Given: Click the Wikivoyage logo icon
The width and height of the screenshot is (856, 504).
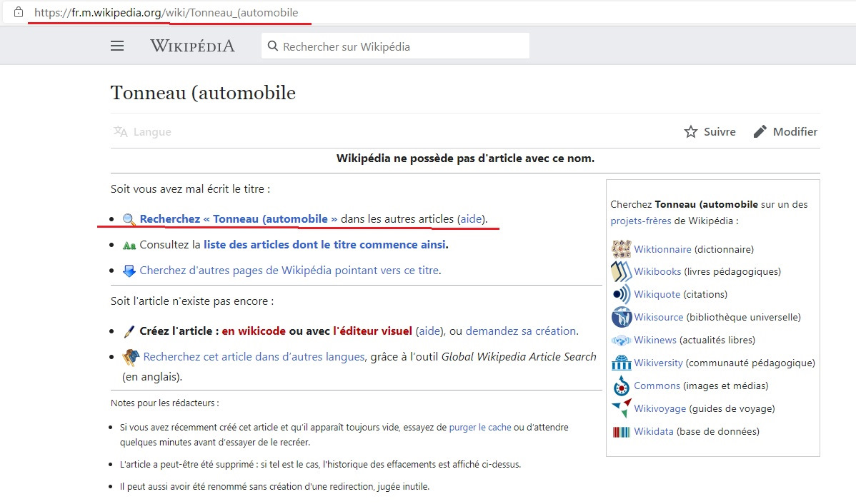Looking at the screenshot, I should [x=621, y=408].
